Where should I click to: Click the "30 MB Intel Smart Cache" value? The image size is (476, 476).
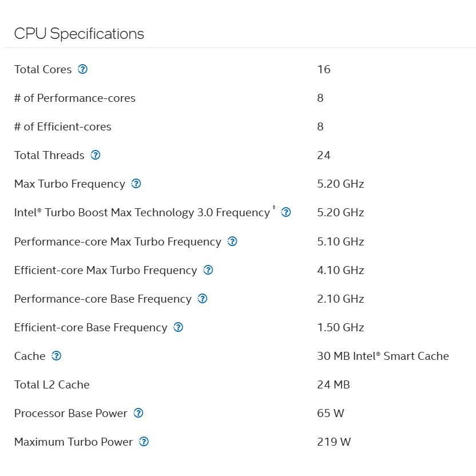(x=383, y=356)
